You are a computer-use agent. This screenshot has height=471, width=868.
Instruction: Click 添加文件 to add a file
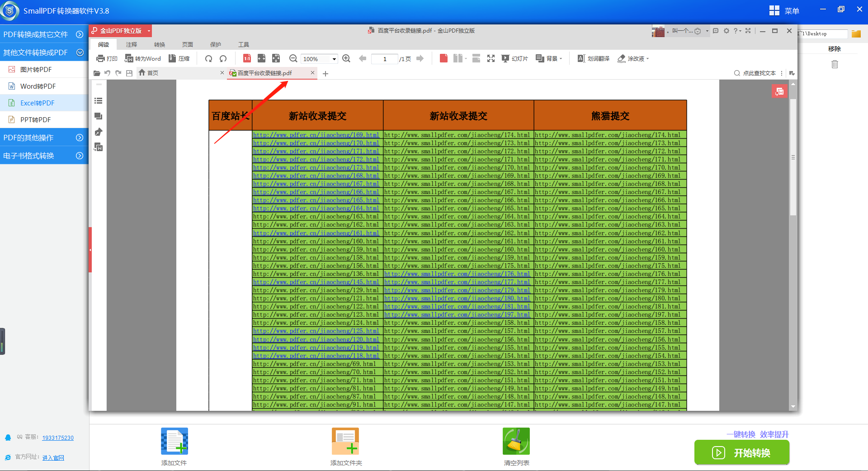click(x=174, y=447)
